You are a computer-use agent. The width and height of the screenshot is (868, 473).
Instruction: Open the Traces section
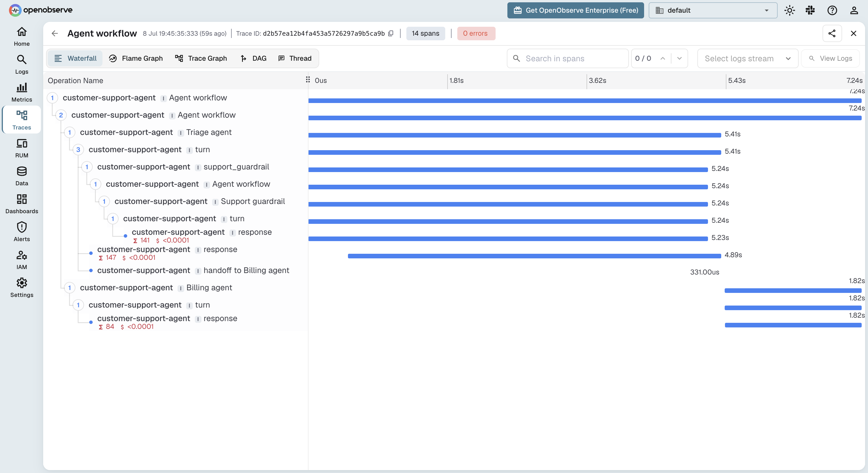[22, 120]
